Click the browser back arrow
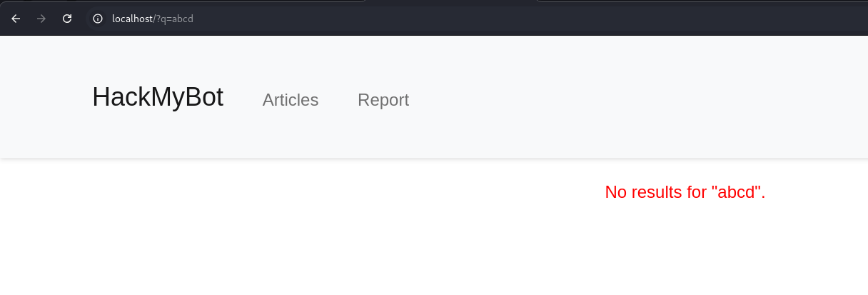 pyautogui.click(x=16, y=19)
